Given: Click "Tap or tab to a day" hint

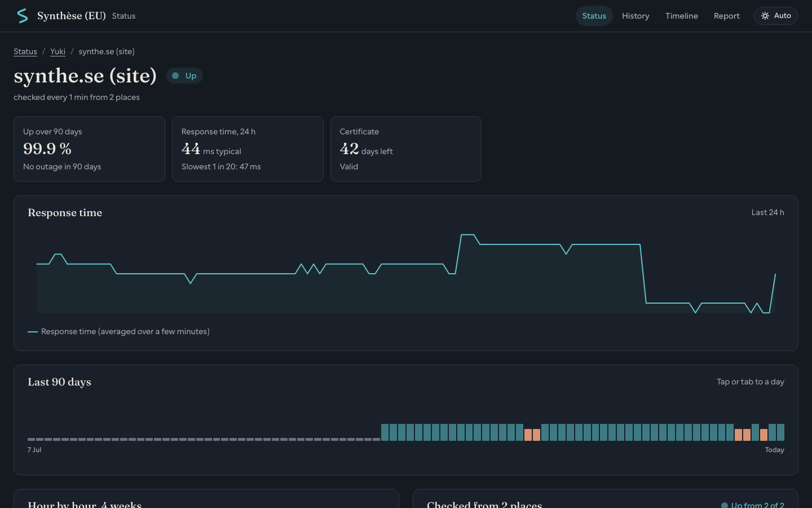Looking at the screenshot, I should click(x=751, y=382).
